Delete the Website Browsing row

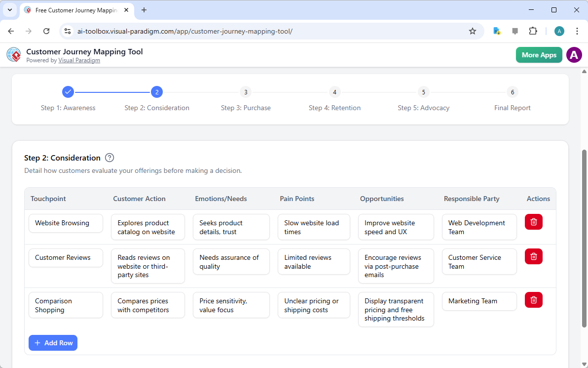(x=533, y=222)
